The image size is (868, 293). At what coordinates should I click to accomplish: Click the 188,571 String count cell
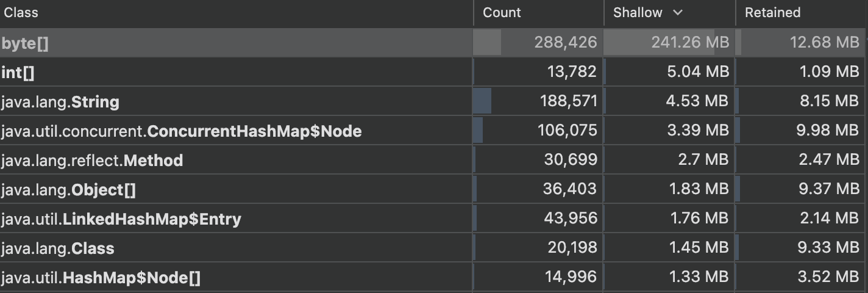[x=568, y=102]
